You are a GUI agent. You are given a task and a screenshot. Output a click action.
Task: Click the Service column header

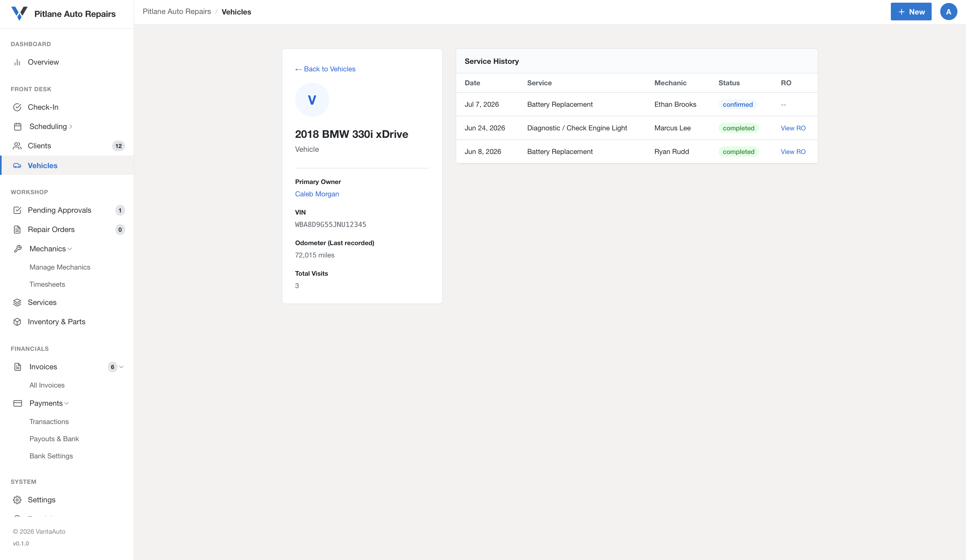(539, 83)
